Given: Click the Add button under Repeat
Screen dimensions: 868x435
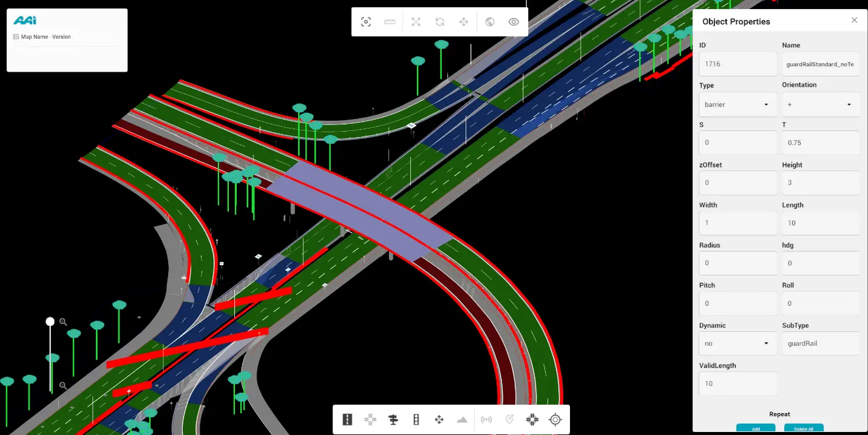Looking at the screenshot, I should [756, 428].
